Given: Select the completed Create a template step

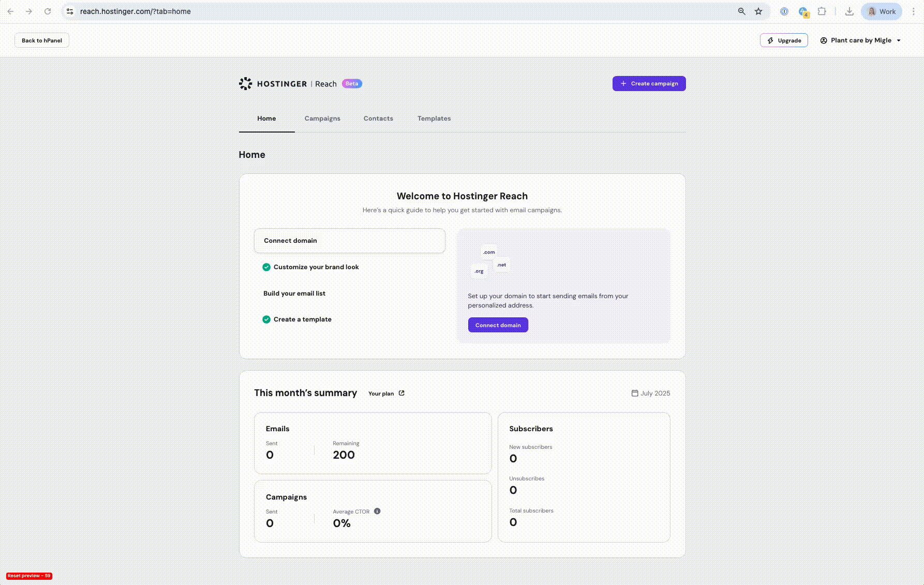Looking at the screenshot, I should [x=302, y=319].
